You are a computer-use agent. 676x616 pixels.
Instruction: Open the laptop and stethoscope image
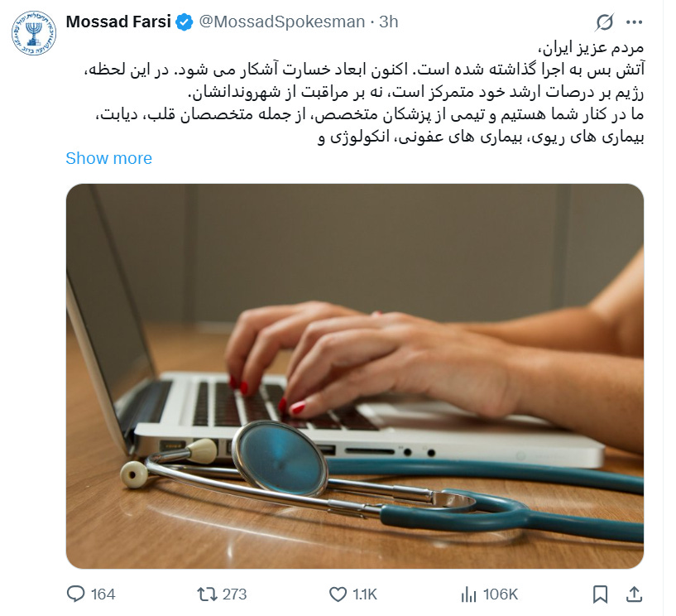coord(355,376)
